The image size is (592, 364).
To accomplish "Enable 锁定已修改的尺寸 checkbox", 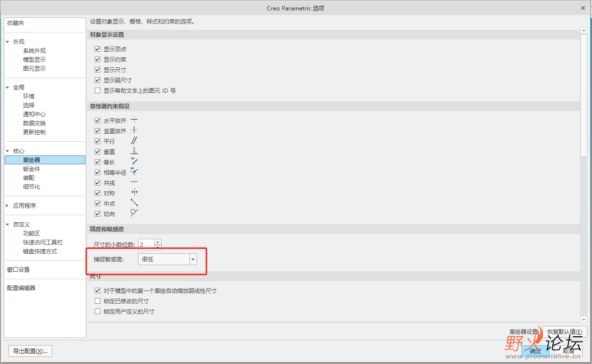I will tap(98, 301).
